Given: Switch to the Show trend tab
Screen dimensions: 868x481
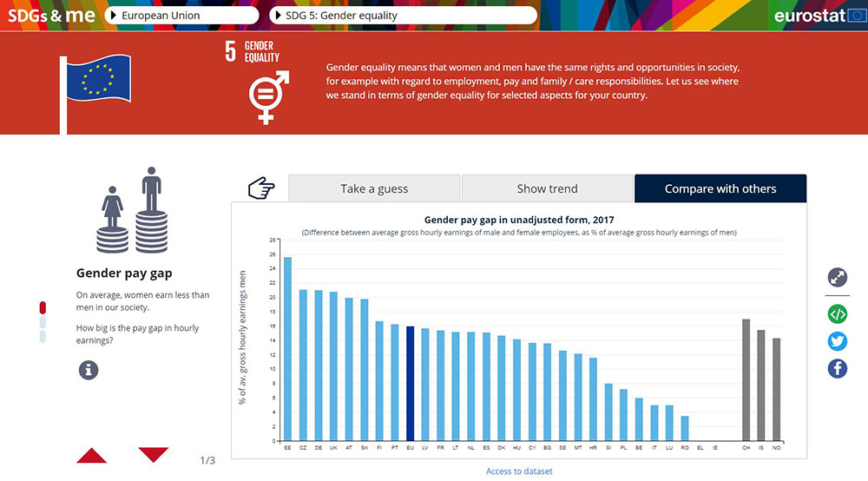Looking at the screenshot, I should pos(547,188).
